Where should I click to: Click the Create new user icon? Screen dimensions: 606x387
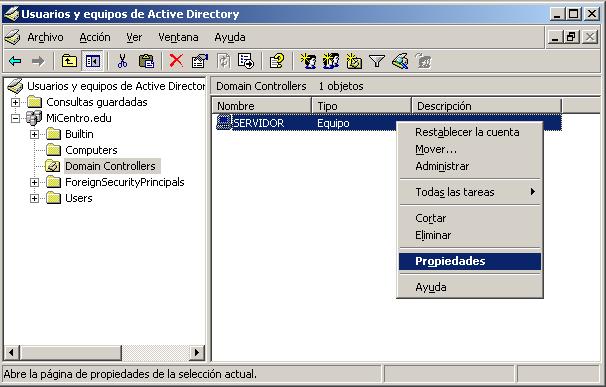coord(308,61)
